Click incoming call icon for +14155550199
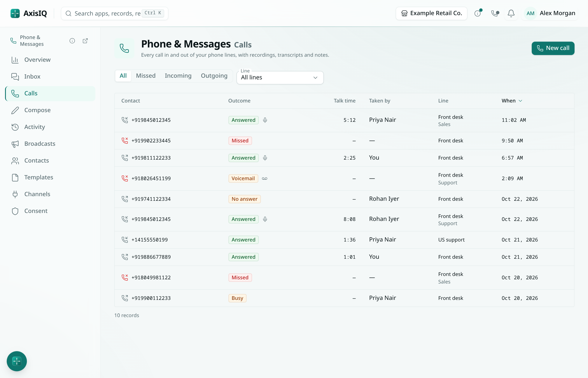The image size is (588, 378). pos(125,240)
